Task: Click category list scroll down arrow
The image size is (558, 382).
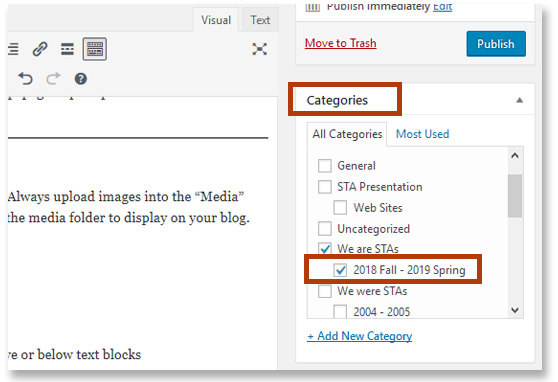Action: (x=515, y=310)
